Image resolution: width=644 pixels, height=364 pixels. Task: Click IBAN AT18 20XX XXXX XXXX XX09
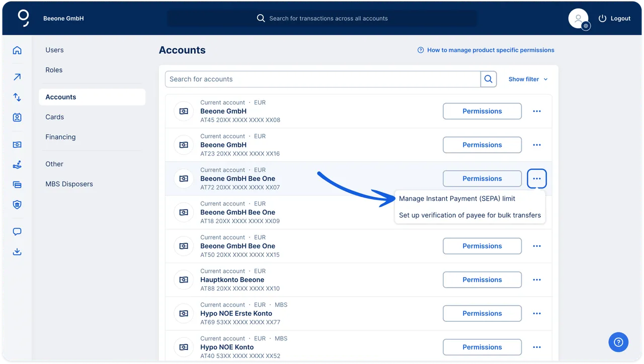(240, 221)
